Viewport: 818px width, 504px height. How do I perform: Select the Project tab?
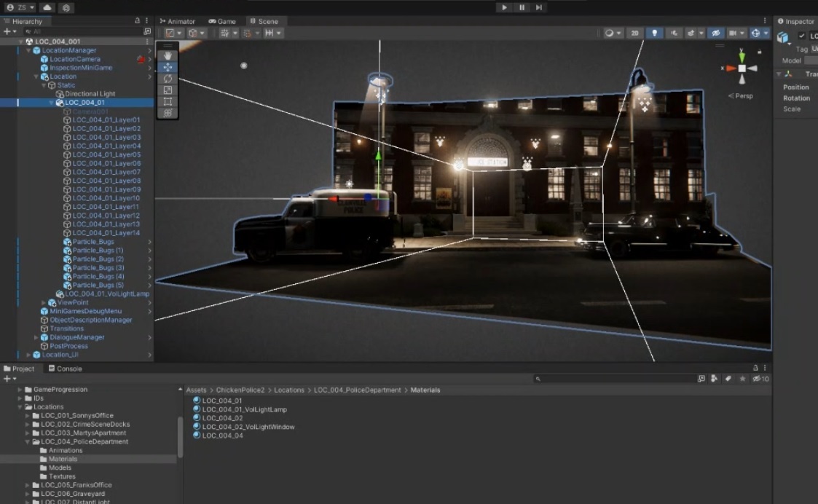click(x=19, y=369)
